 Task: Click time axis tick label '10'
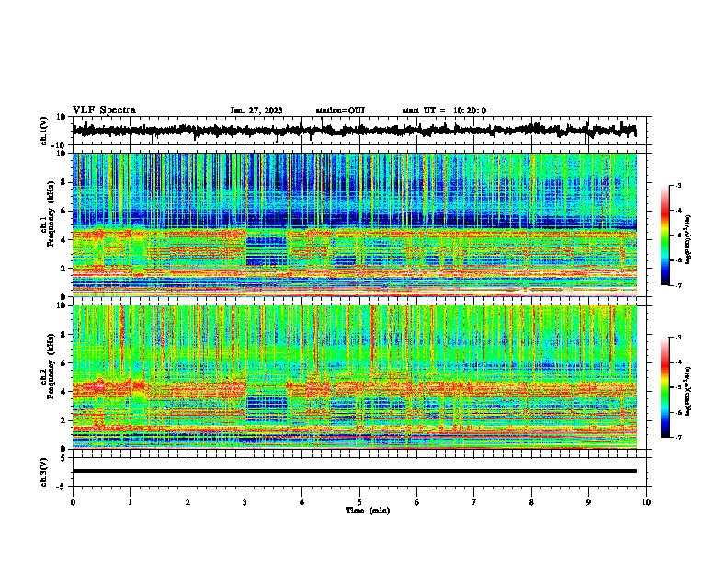(x=646, y=502)
